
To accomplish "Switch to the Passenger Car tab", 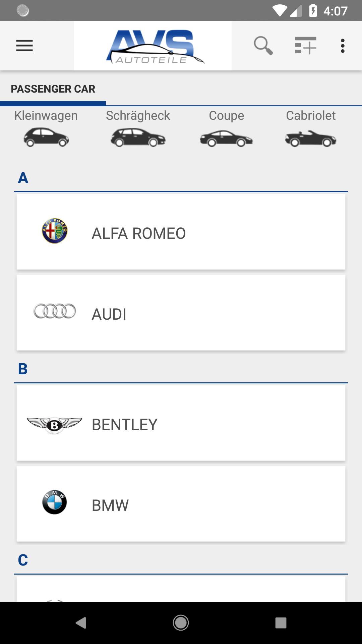I will (53, 89).
